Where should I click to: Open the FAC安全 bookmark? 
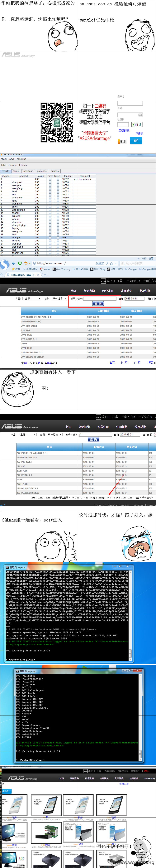[81, 269]
